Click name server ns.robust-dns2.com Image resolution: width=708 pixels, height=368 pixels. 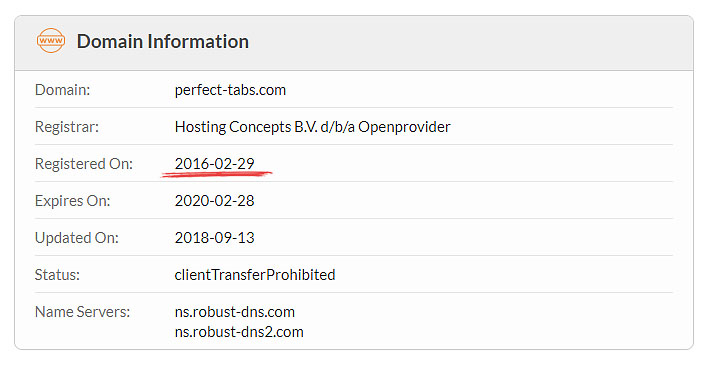[x=239, y=332]
